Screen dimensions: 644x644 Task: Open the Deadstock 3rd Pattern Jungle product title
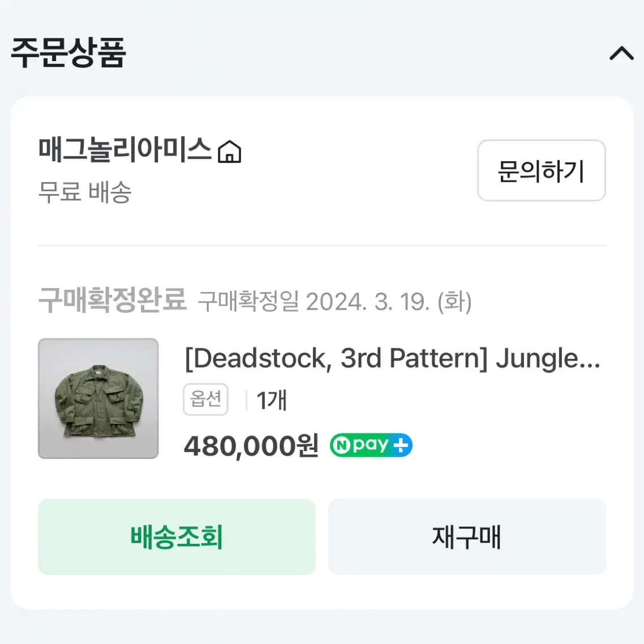coord(392,359)
